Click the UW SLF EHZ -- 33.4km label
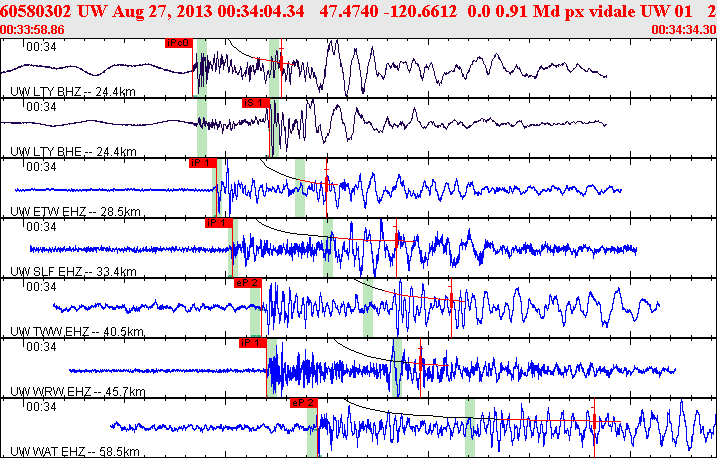 [x=73, y=272]
